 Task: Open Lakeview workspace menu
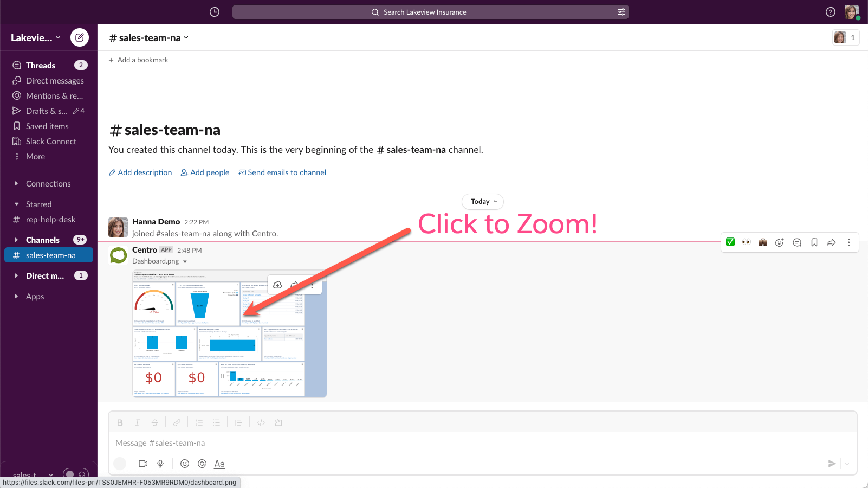(36, 38)
